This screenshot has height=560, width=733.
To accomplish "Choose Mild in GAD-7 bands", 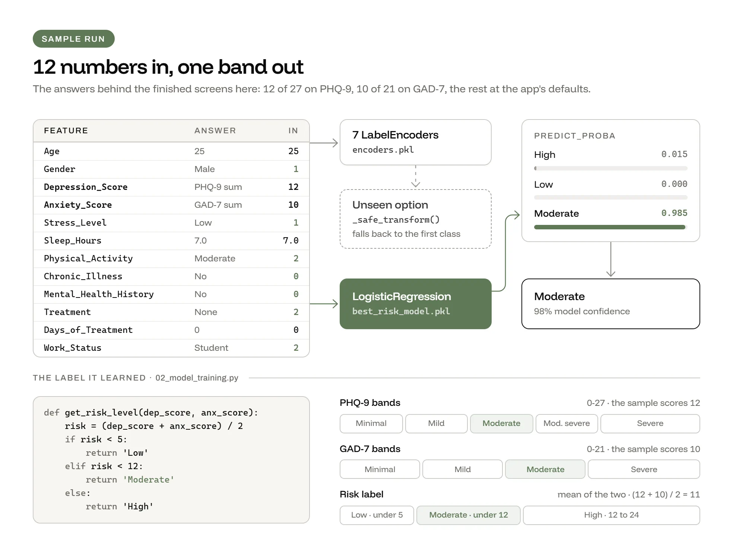I will pyautogui.click(x=462, y=470).
